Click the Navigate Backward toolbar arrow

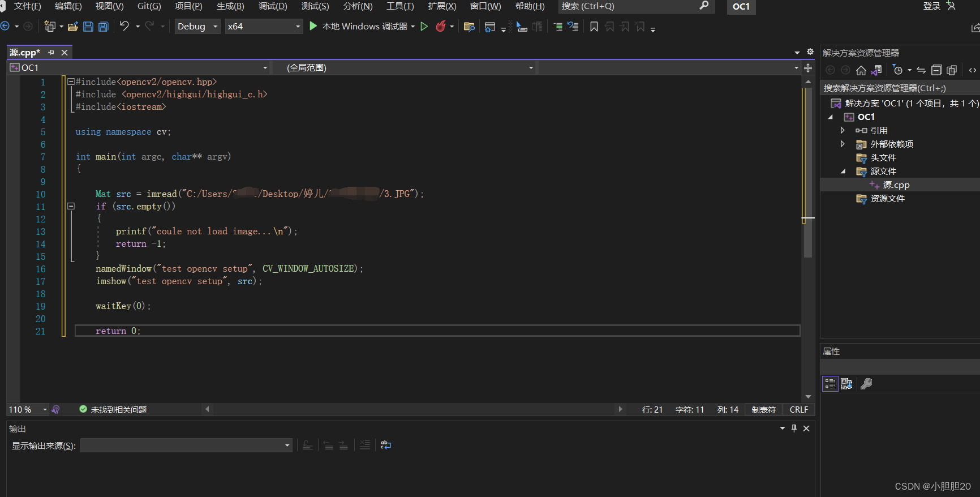tap(5, 26)
